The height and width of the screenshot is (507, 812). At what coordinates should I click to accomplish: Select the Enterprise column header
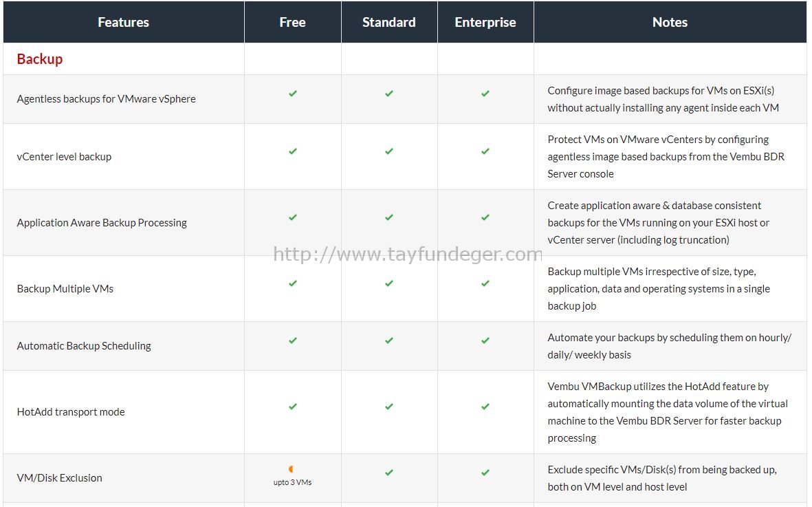(x=485, y=22)
